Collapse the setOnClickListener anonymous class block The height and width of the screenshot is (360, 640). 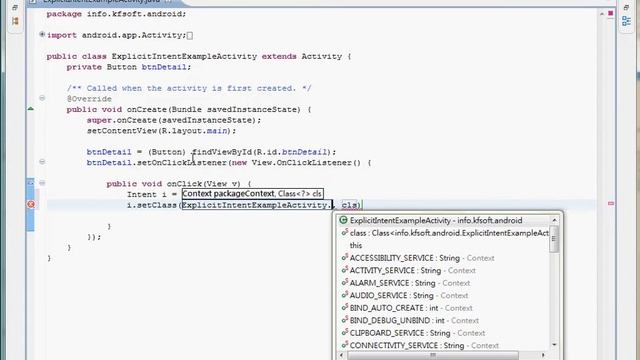(42, 162)
